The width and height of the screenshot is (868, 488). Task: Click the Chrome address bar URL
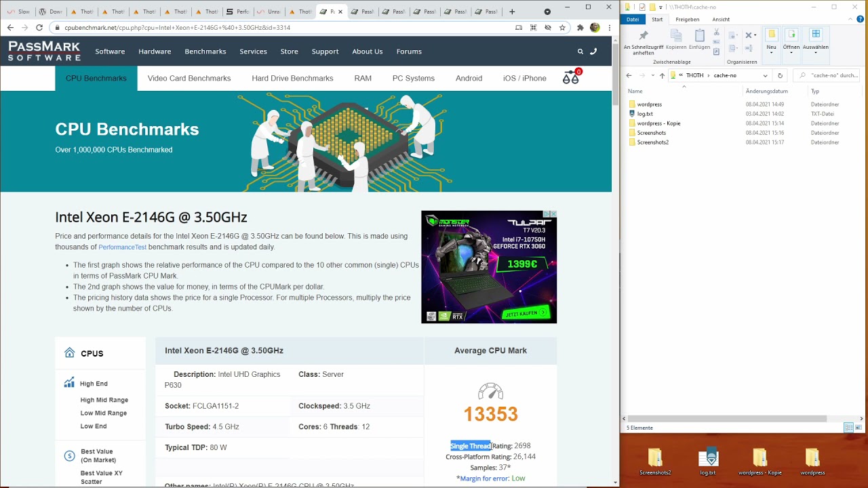point(178,28)
